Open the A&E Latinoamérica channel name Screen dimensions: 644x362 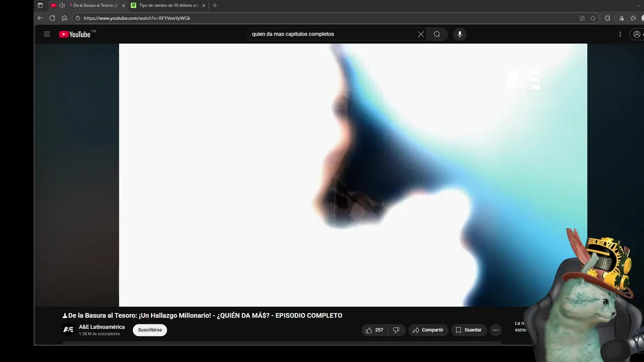tap(102, 327)
